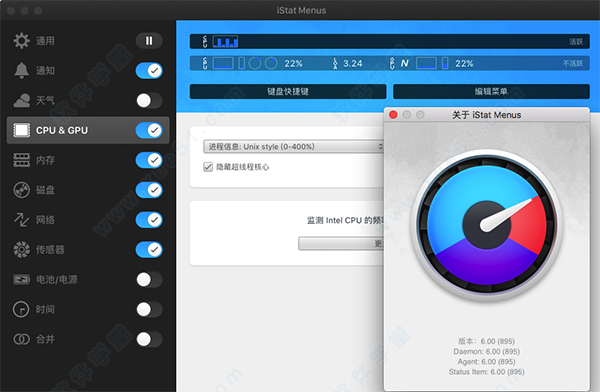Click the chip icon beside CPU & GPU

pyautogui.click(x=21, y=130)
